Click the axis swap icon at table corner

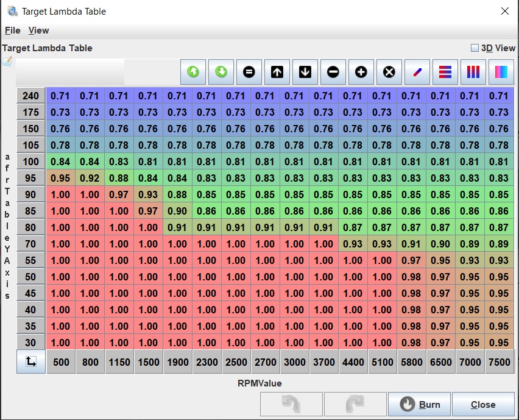(x=31, y=361)
